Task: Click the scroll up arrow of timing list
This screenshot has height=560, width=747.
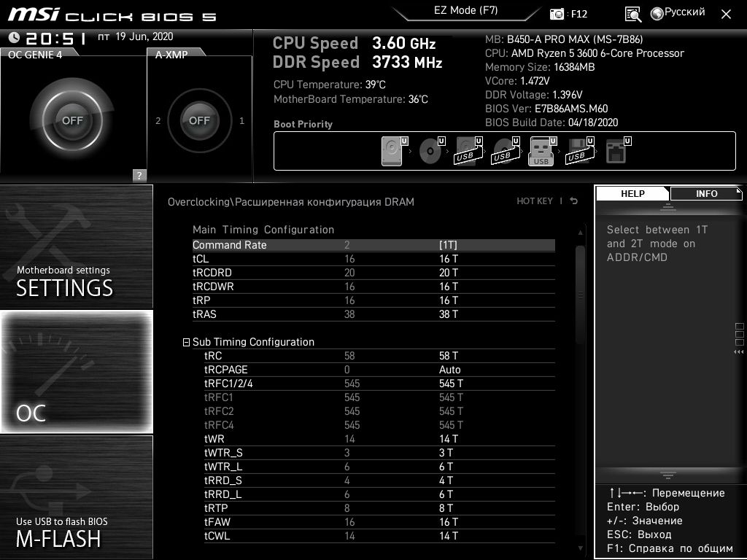Action: (580, 233)
